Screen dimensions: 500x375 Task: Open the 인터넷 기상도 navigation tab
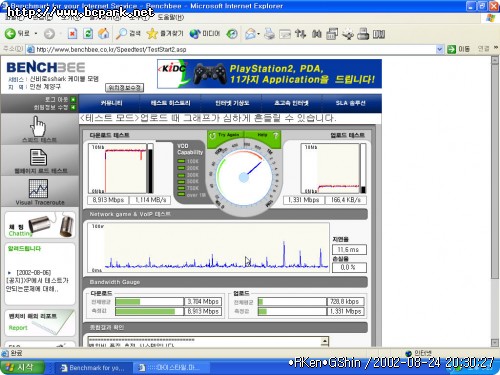coord(232,103)
